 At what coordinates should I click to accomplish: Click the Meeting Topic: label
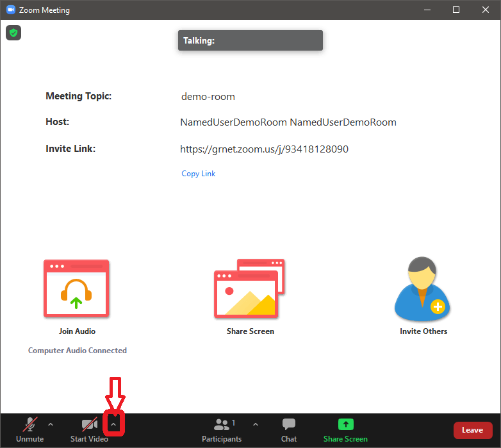(79, 96)
